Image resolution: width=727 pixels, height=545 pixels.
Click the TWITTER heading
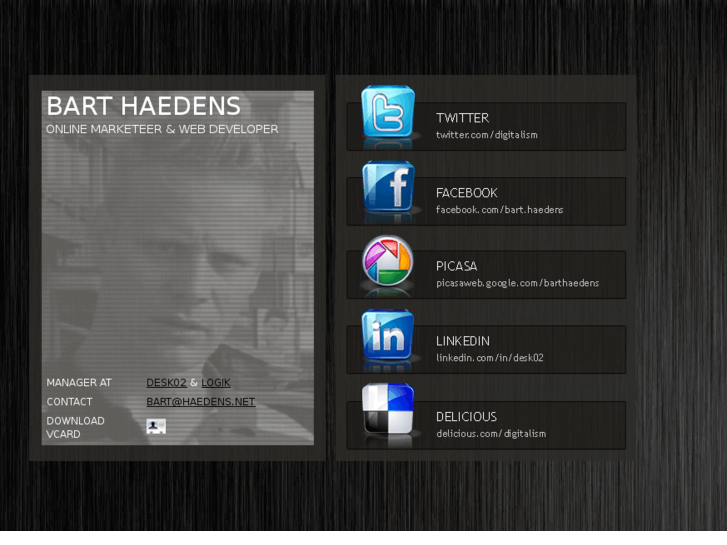tap(463, 118)
